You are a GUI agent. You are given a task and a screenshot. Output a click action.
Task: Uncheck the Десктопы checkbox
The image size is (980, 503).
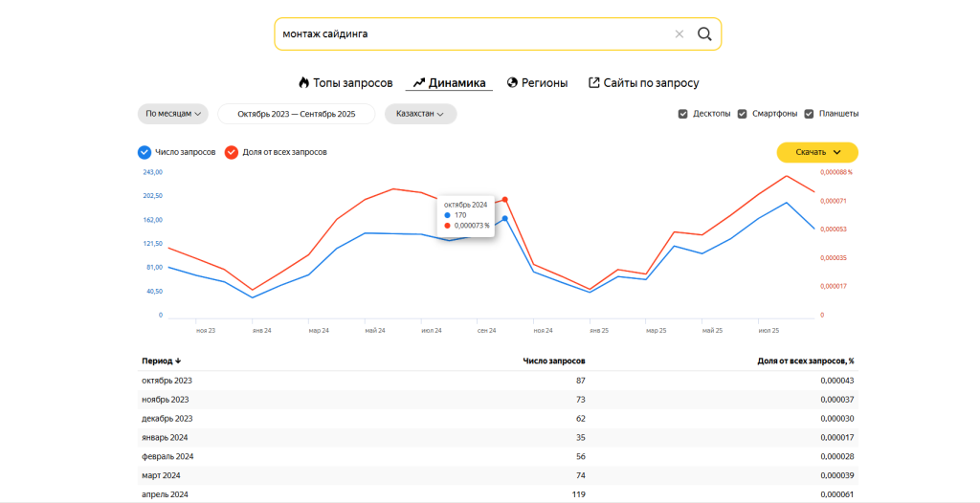coord(683,114)
